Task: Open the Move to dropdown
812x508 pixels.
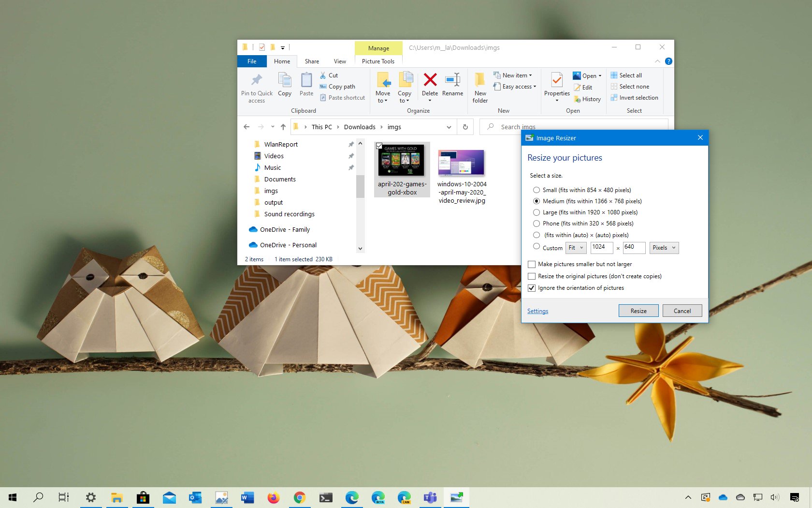Action: (x=383, y=87)
